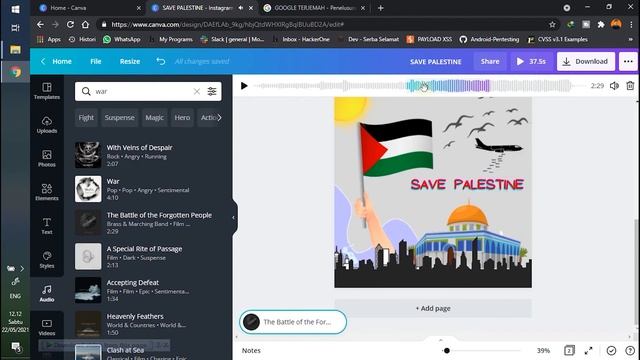Clear the audio search text
The width and height of the screenshot is (640, 360).
(x=197, y=91)
